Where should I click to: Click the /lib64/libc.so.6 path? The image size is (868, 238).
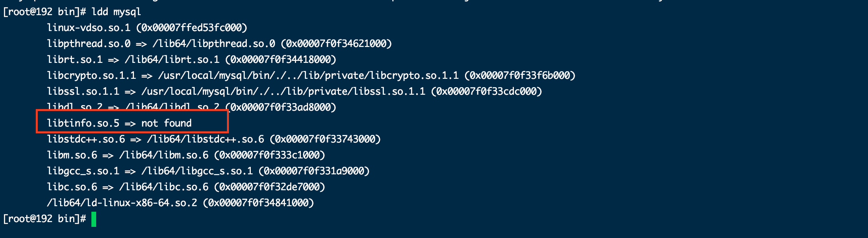[x=164, y=187]
